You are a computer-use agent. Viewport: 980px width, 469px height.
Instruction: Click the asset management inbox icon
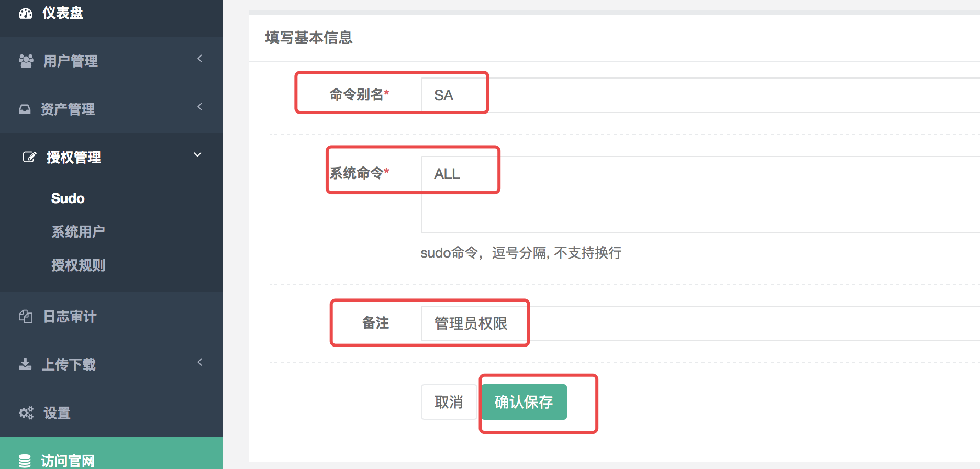click(25, 109)
